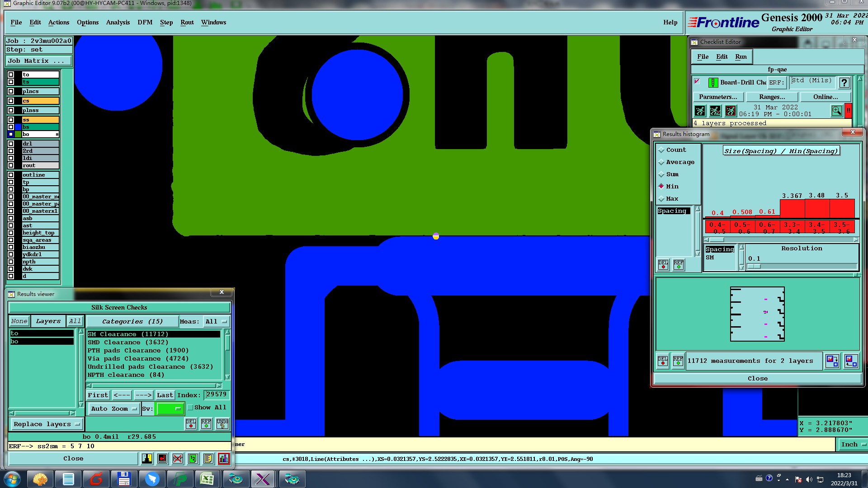
Task: Open the yellow report notes icon
Action: [208, 459]
